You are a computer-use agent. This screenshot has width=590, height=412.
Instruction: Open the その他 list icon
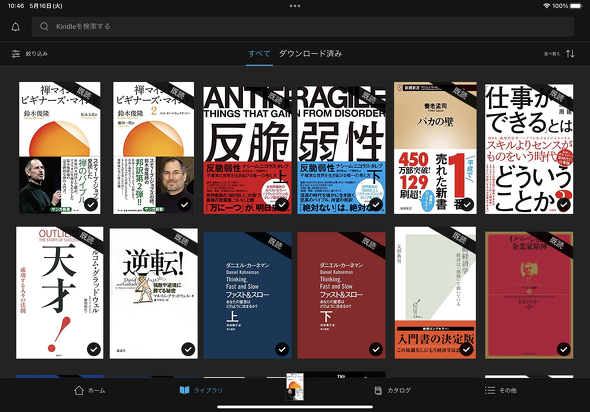click(x=490, y=390)
